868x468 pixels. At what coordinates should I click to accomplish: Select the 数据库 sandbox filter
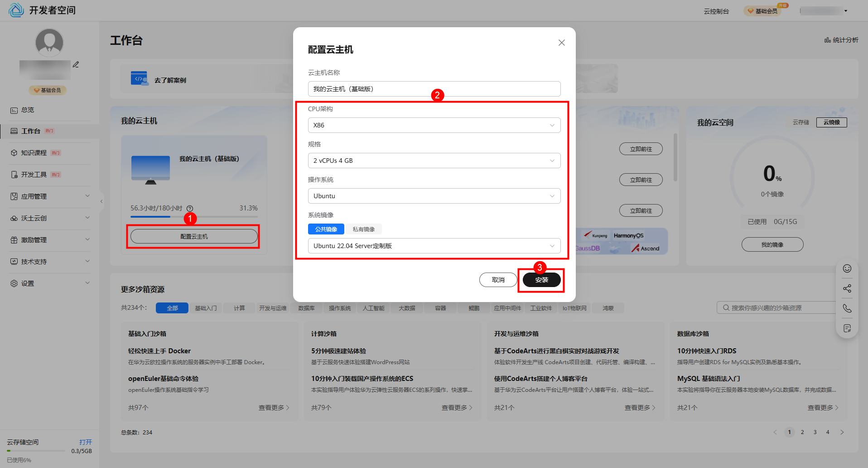[x=306, y=308]
